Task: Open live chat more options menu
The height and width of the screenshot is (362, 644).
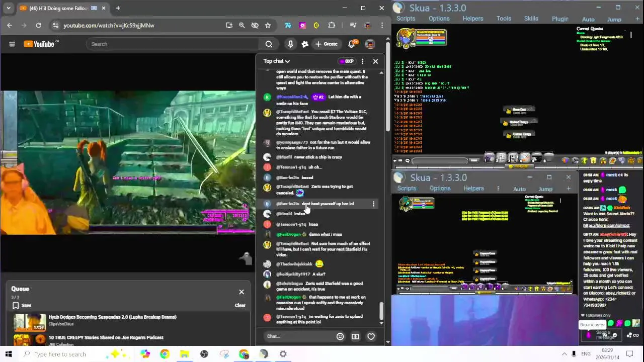Action: 362,61
